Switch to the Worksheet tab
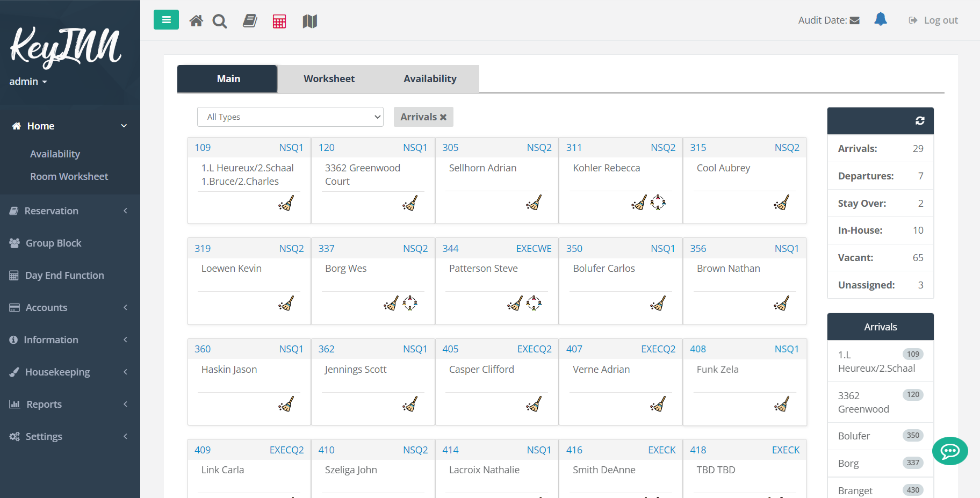The height and width of the screenshot is (498, 980). click(x=329, y=79)
